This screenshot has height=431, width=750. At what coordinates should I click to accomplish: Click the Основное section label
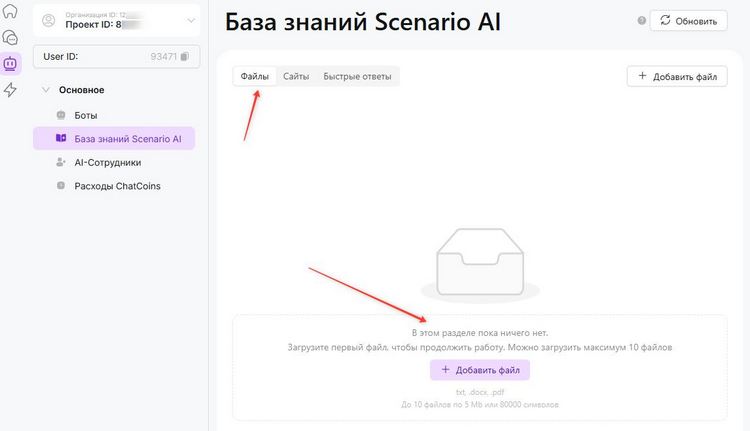(81, 90)
